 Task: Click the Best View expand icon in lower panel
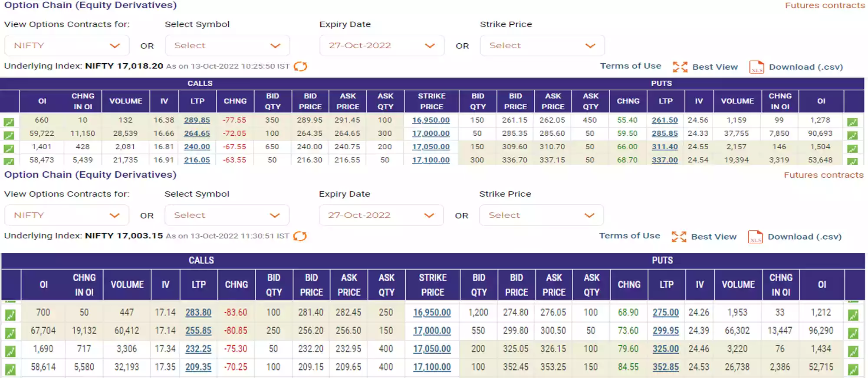pos(679,237)
